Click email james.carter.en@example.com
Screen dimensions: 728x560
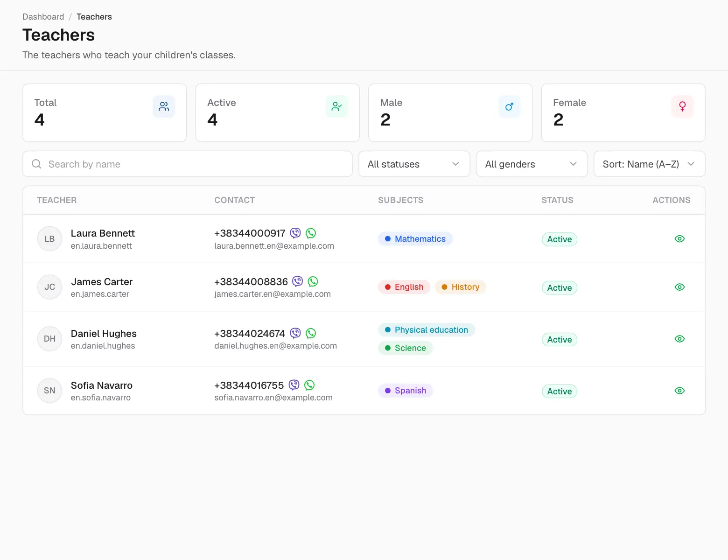tap(273, 294)
